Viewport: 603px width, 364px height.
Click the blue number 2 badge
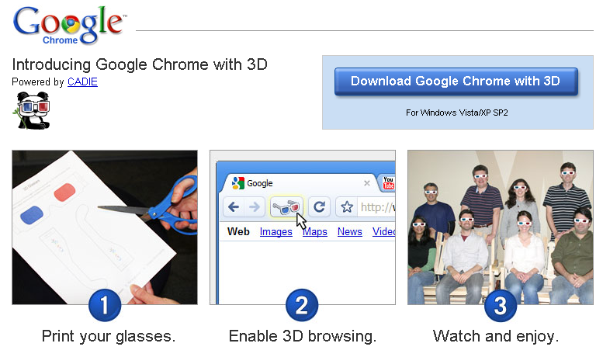302,305
